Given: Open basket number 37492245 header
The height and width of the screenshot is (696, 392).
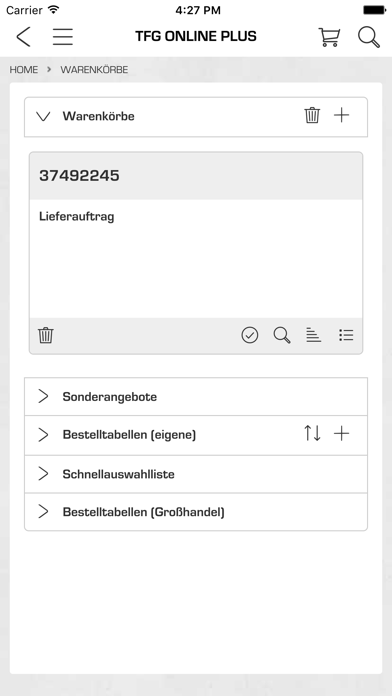Looking at the screenshot, I should pos(196,176).
